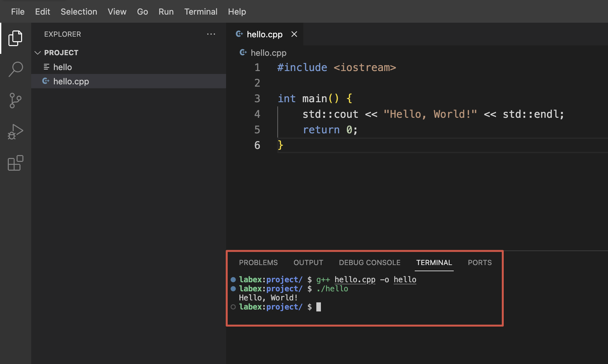This screenshot has width=608, height=364.
Task: Click line number 4 in editor gutter
Action: 257,114
